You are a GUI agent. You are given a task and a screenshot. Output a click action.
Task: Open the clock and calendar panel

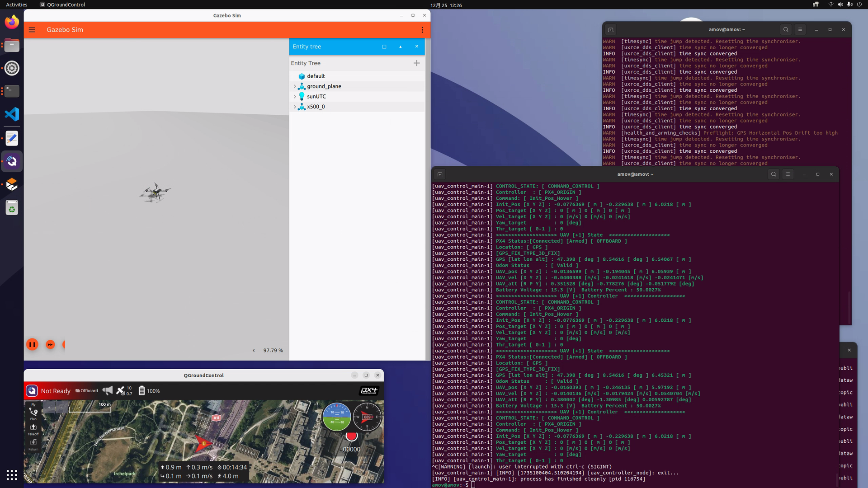tap(446, 5)
